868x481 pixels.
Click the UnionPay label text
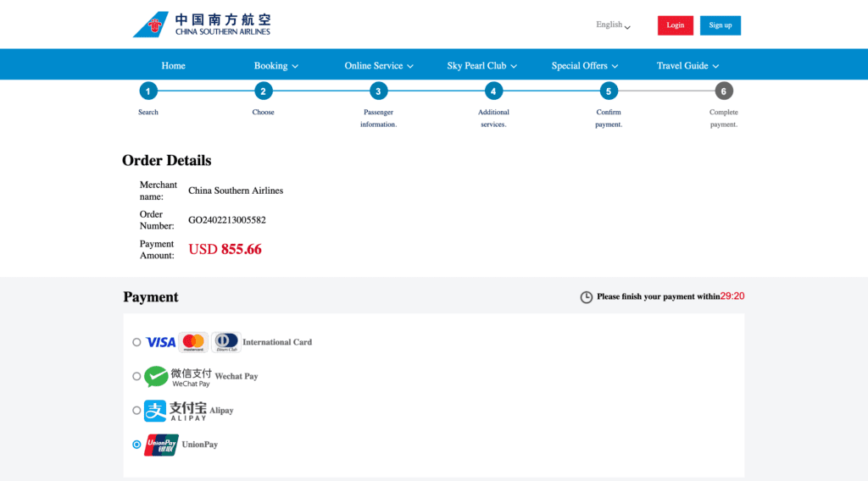200,445
